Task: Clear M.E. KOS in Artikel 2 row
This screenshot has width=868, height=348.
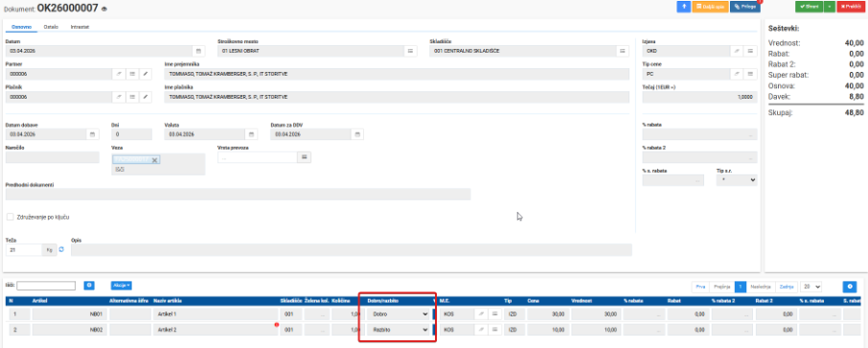Action: (x=481, y=329)
